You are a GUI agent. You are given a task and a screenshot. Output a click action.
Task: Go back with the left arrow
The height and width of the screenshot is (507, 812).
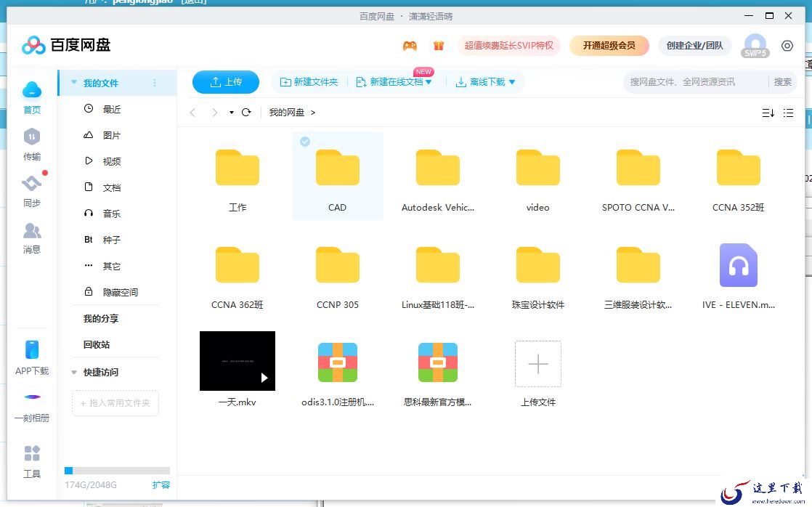[192, 113]
